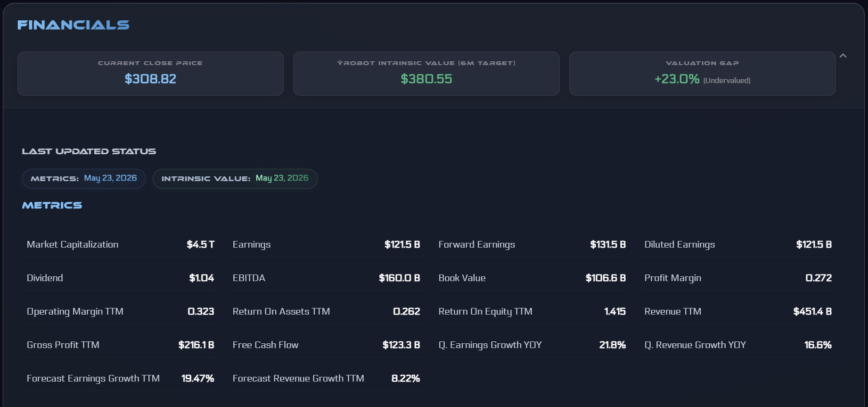Select the $216.1 B gross profit value
The image size is (868, 407).
tap(196, 345)
